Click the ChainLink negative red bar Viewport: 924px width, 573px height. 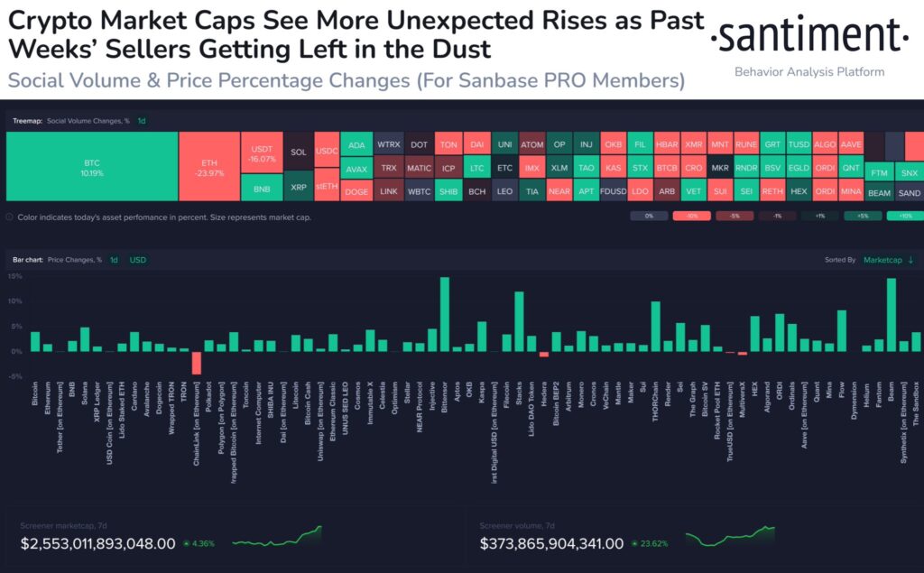tap(196, 363)
